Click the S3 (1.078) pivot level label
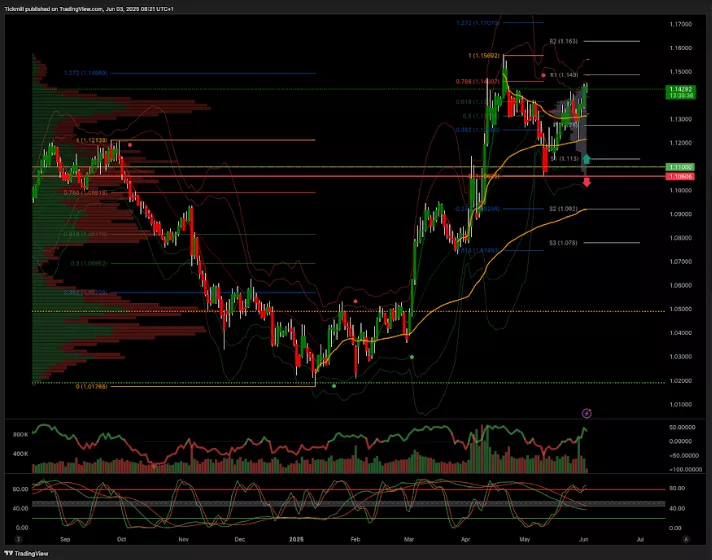The image size is (712, 560). 562,242
